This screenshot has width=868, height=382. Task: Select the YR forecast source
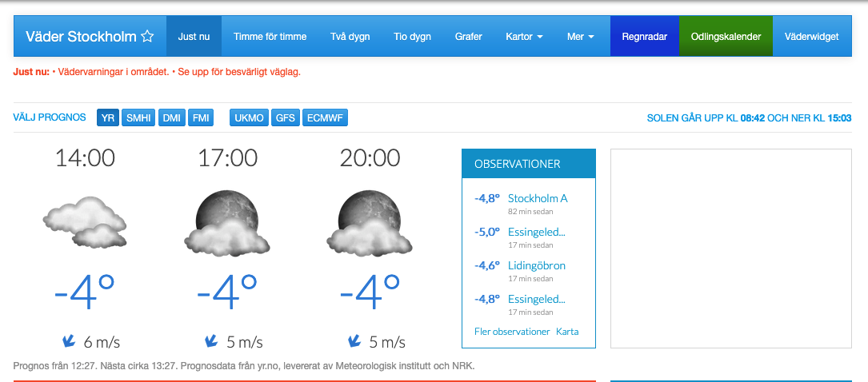pyautogui.click(x=108, y=118)
